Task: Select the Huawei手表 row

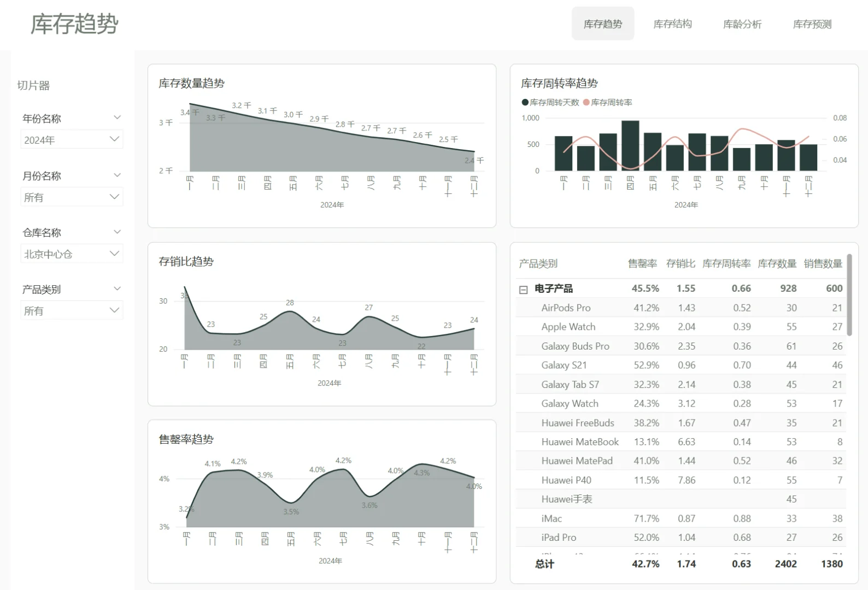Action: coord(681,499)
